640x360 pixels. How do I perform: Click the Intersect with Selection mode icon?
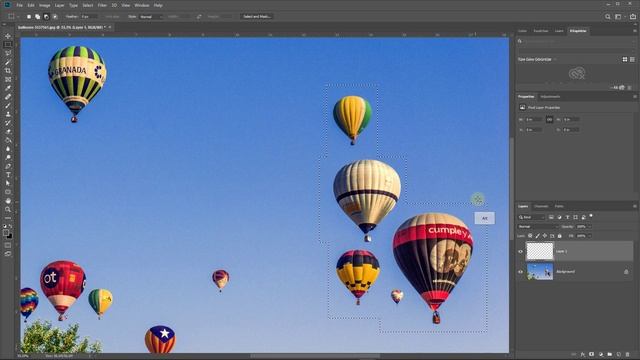coord(55,17)
